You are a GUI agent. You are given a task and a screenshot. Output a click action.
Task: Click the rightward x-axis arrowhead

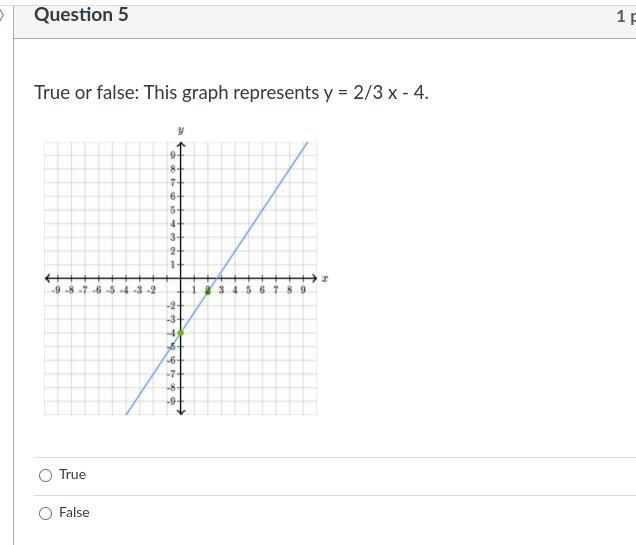(314, 278)
